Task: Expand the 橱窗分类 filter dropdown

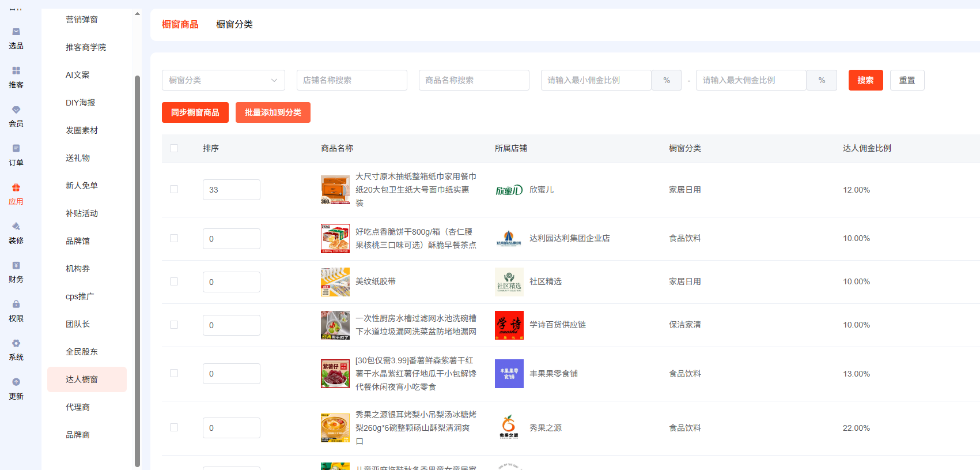Action: coord(223,80)
